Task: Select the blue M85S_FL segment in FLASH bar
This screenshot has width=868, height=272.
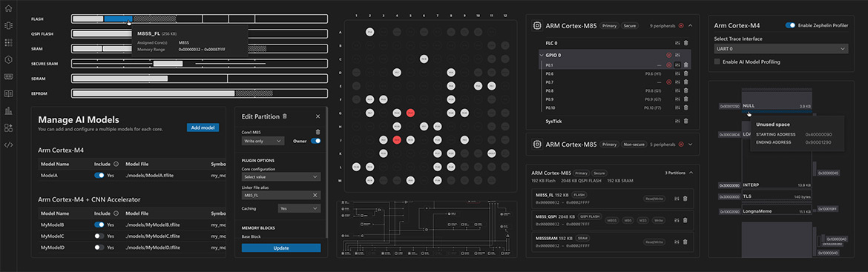Action: coord(119,19)
